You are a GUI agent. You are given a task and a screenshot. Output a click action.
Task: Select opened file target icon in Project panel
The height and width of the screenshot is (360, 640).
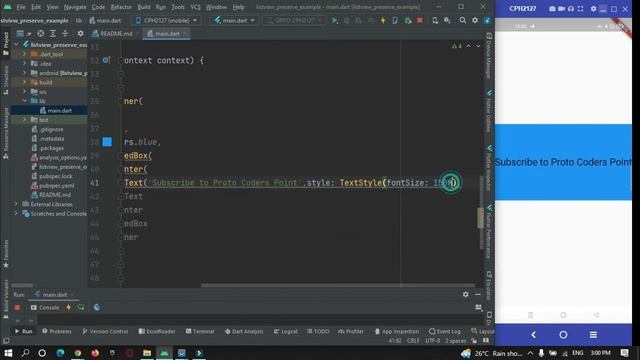coord(40,33)
